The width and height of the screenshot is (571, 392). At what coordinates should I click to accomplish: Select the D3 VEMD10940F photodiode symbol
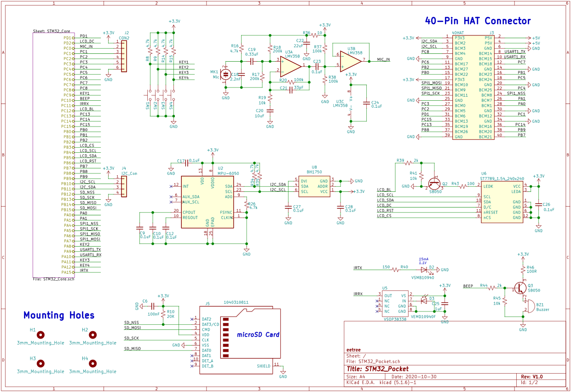click(424, 300)
